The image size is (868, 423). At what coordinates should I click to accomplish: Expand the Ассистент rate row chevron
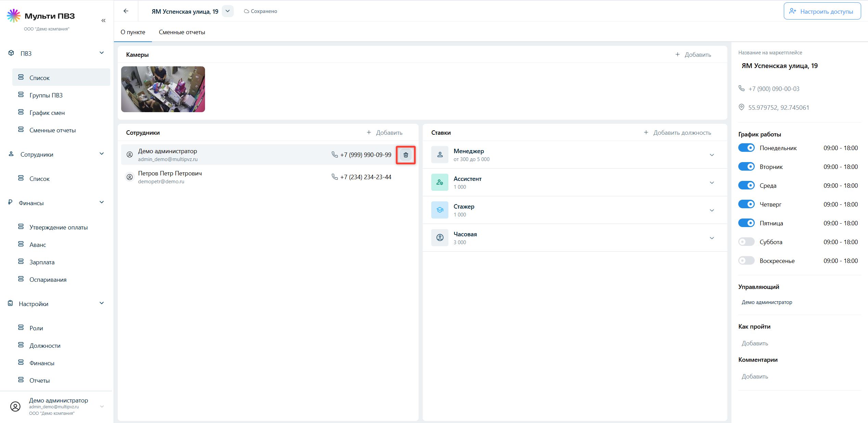[x=712, y=183]
